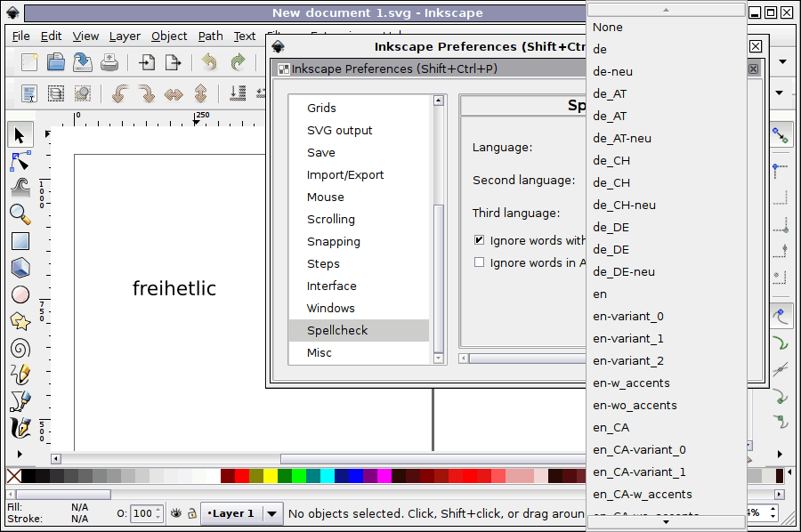Flip selection vertically
This screenshot has height=532, width=801.
(x=200, y=93)
